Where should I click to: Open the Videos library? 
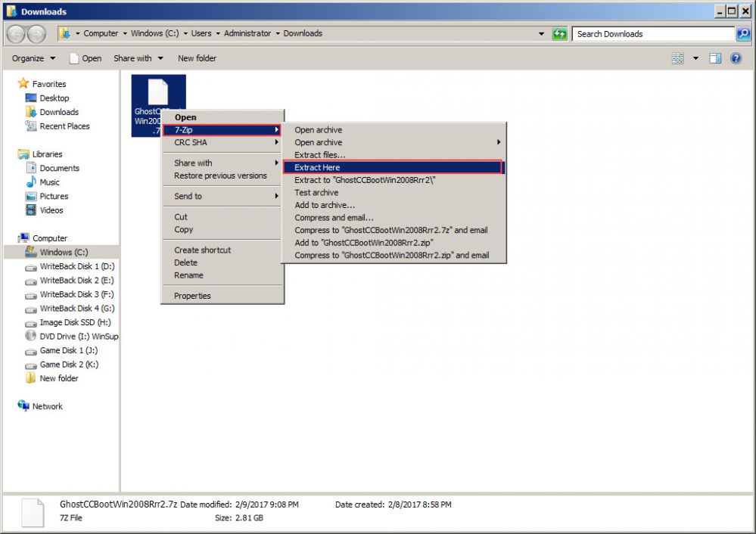coord(51,210)
